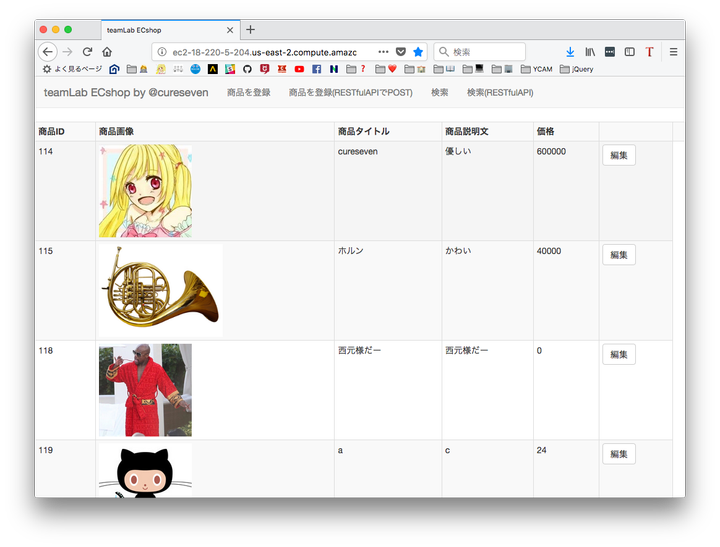Click the anime girl product image

click(145, 191)
